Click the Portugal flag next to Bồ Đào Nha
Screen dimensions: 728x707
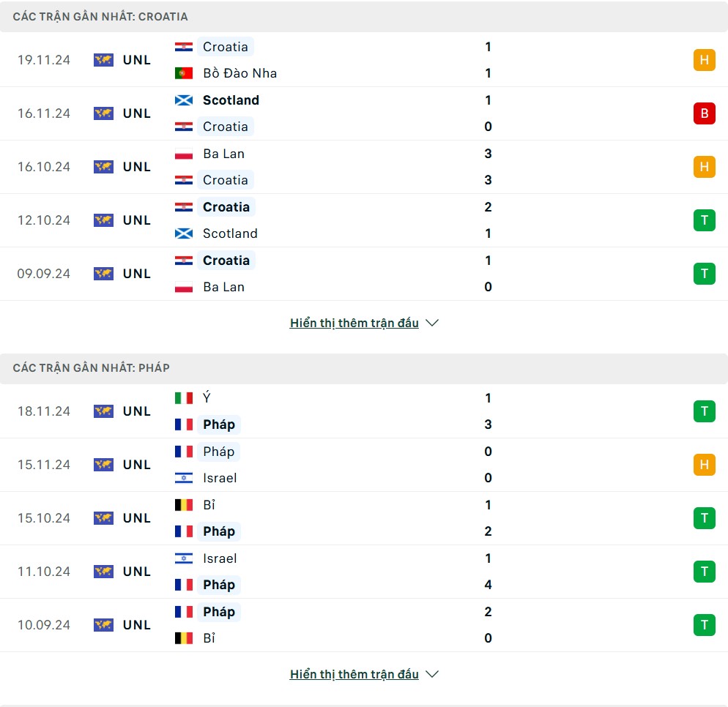(184, 73)
